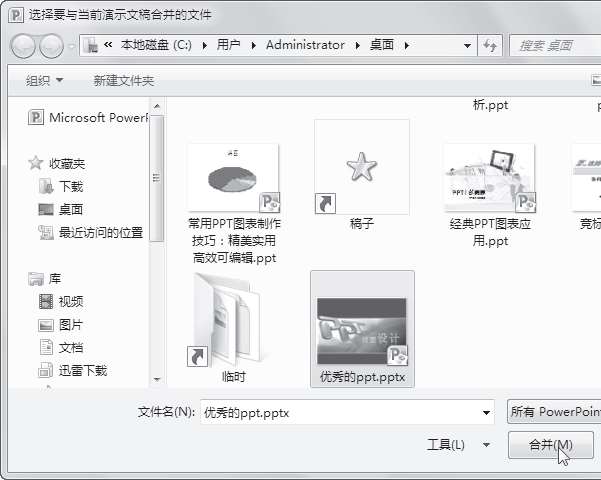Open the 图片 library
Viewport: 601px width, 480px height.
coord(70,324)
